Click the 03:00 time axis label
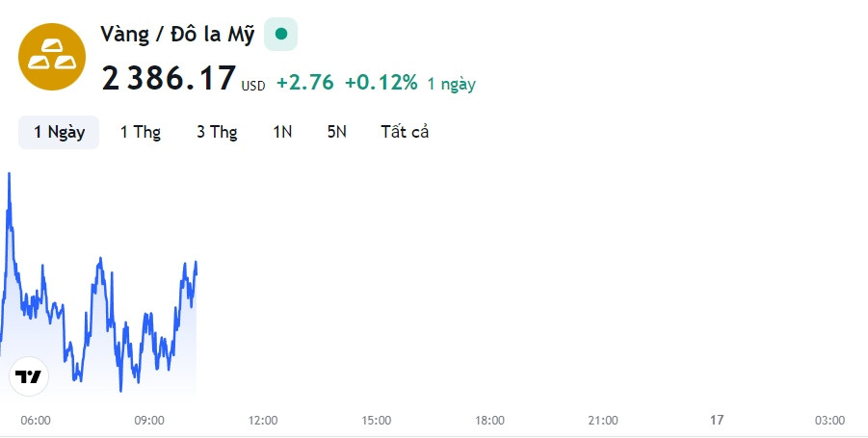868x438 pixels. (x=829, y=421)
